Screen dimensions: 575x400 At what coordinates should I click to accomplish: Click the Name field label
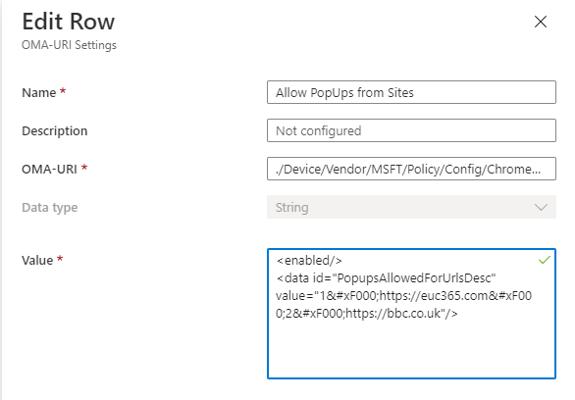click(39, 92)
